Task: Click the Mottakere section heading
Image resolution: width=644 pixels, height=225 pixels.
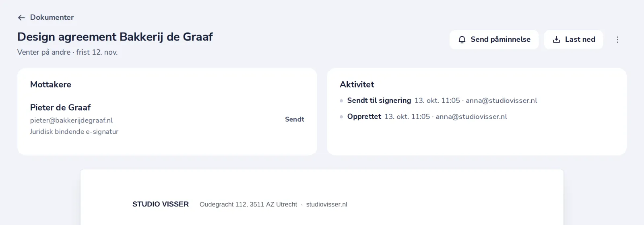Action: (51, 84)
